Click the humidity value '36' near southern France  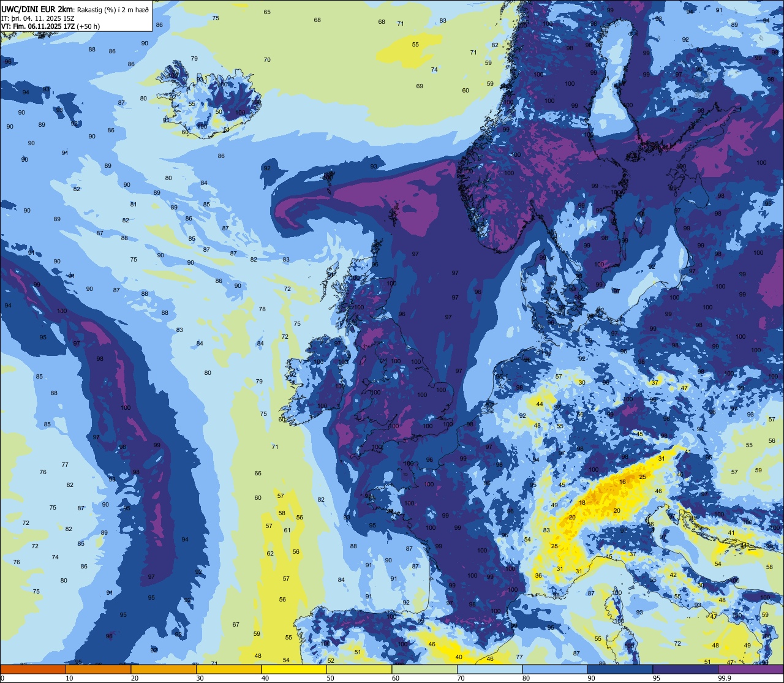click(538, 575)
